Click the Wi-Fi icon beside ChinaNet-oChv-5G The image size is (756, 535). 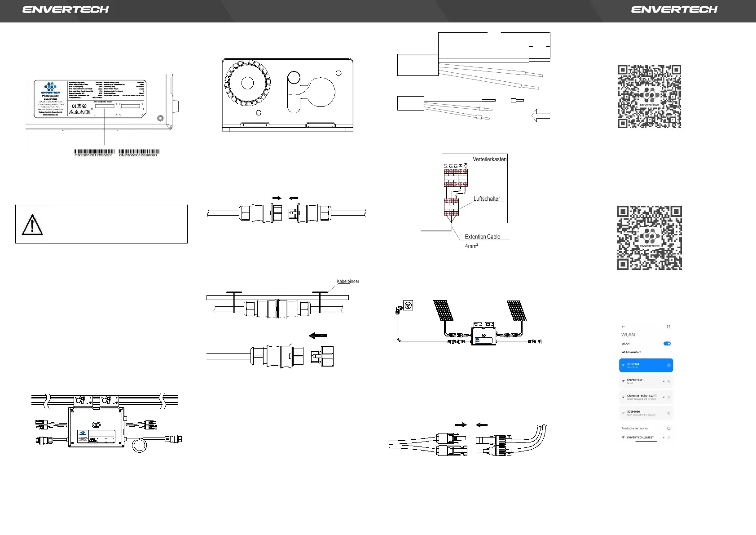click(623, 397)
